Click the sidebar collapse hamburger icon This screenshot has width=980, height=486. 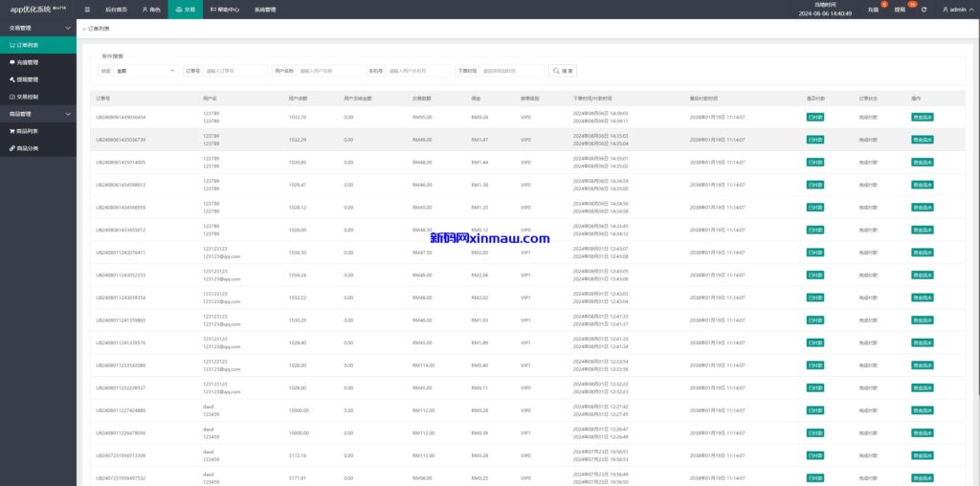tap(88, 10)
